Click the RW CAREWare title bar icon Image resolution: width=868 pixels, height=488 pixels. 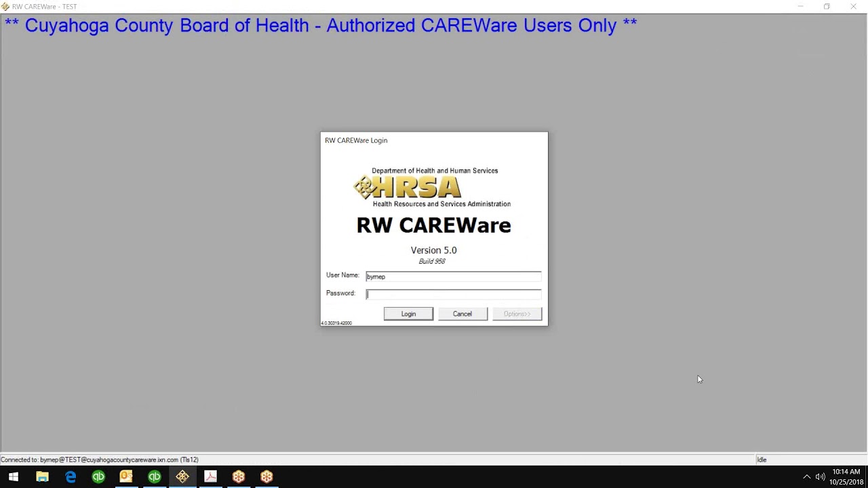point(5,6)
